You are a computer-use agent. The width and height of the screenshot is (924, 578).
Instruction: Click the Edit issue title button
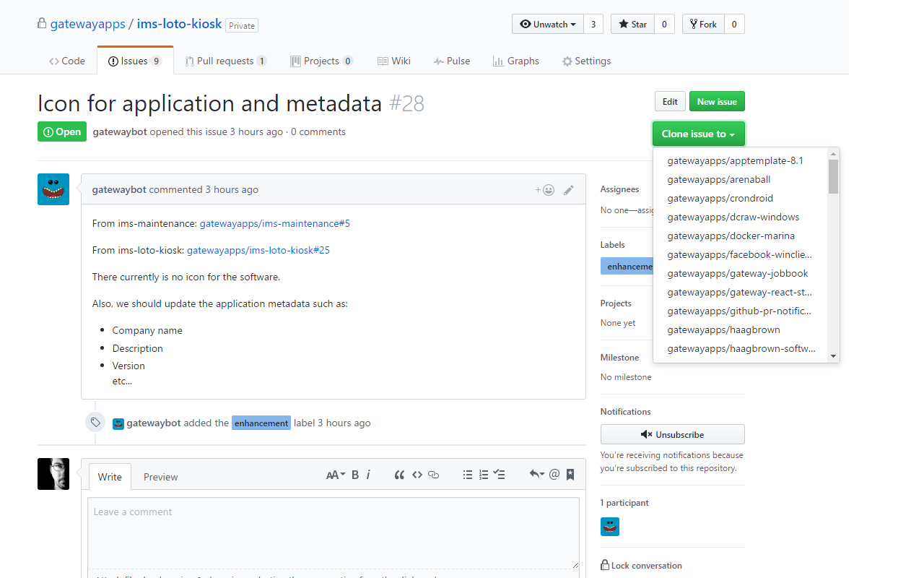pyautogui.click(x=670, y=101)
